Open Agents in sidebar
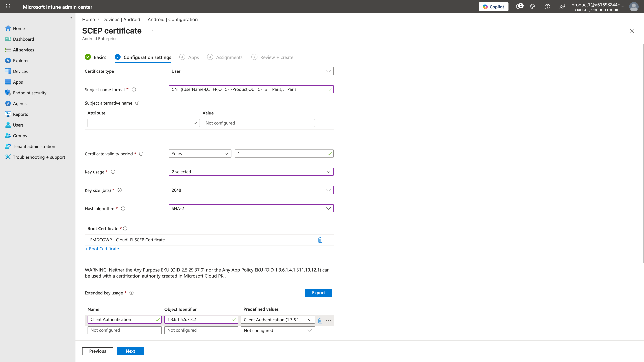 (x=15, y=103)
